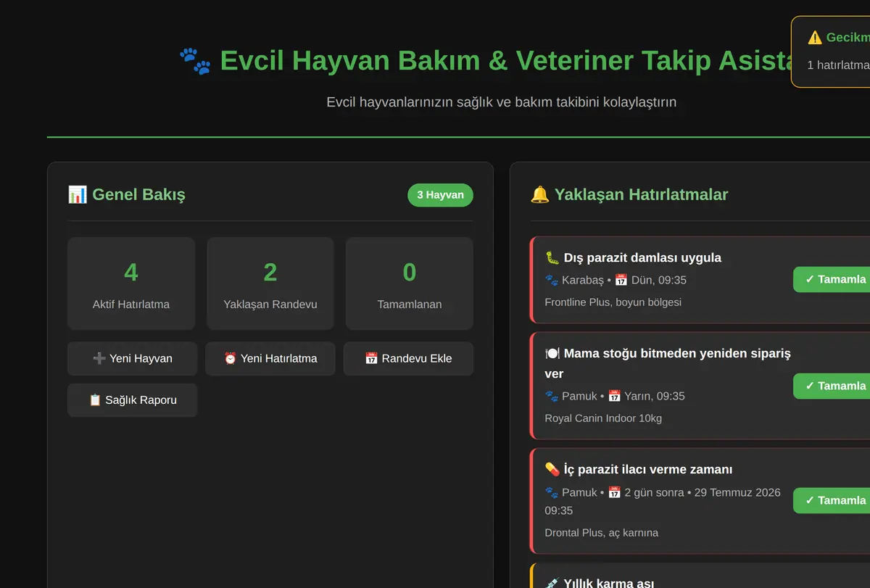
Task: Click the calendar icon beside 2 gün sonra
Action: pos(614,492)
